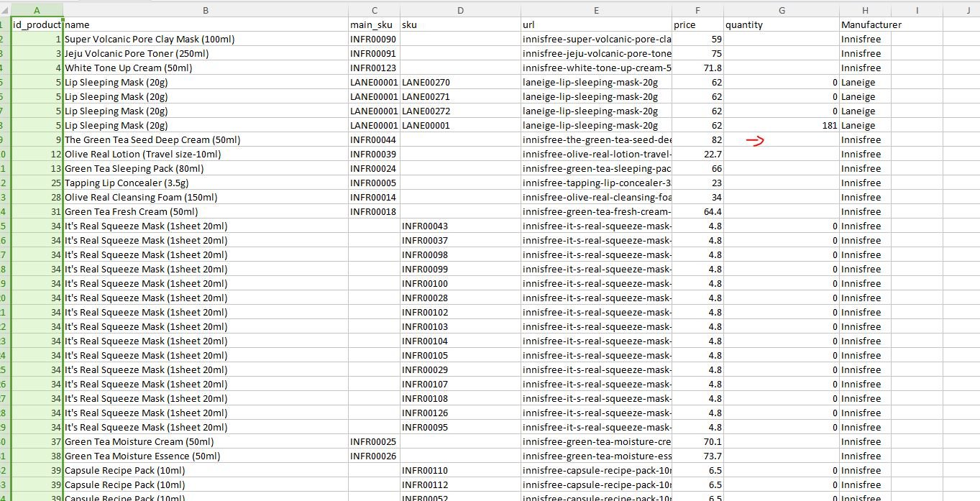
Task: Click sku cell INFR00110
Action: (460, 470)
